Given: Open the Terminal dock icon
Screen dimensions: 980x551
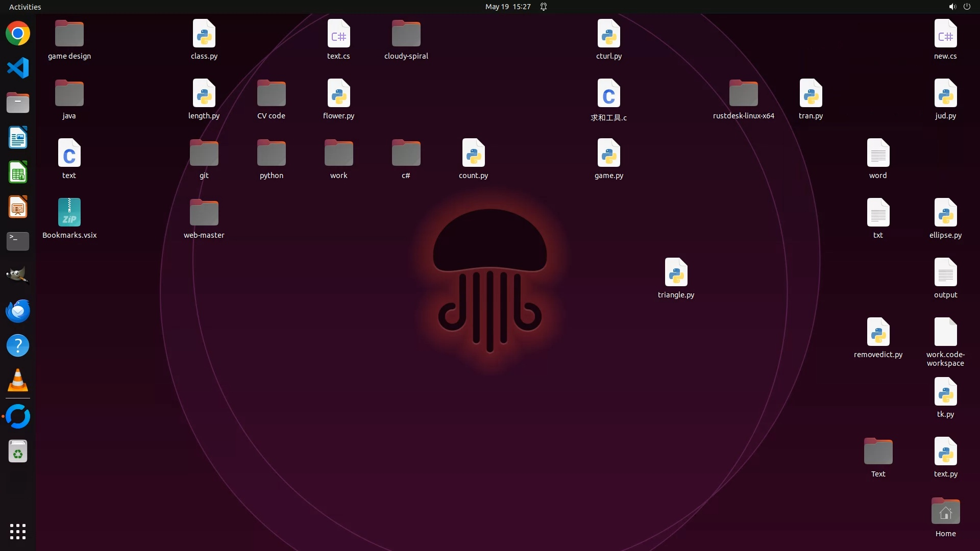Looking at the screenshot, I should pos(18,241).
